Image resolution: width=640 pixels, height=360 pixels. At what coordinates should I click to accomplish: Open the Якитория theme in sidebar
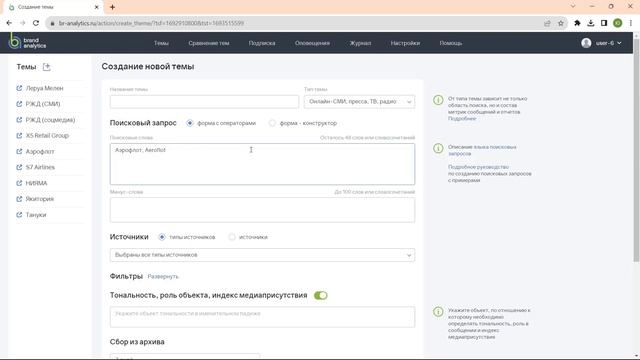coord(40,199)
